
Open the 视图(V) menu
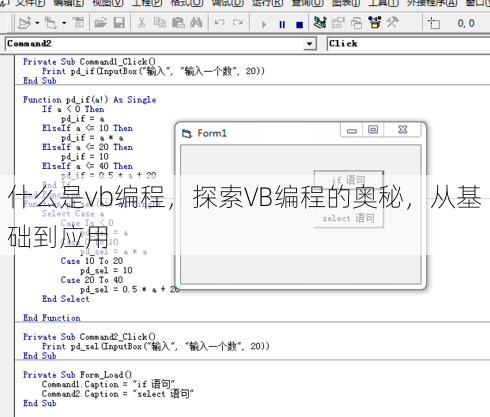pyautogui.click(x=108, y=3)
